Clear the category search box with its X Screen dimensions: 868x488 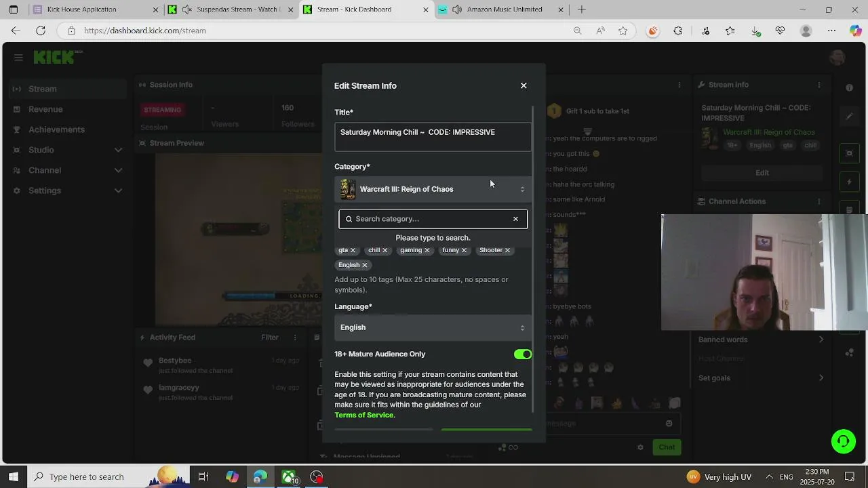click(515, 219)
